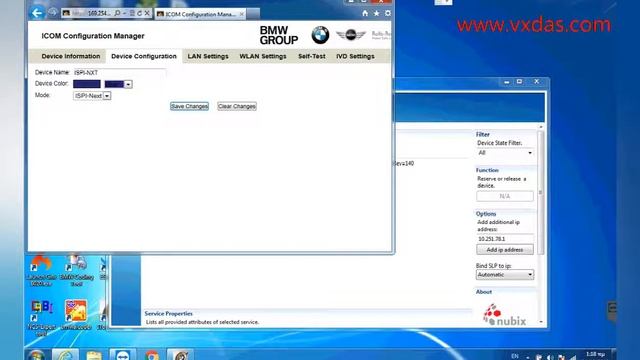Close the ICOM Configuration Manager browser tab
The image size is (640, 360).
(x=242, y=14)
